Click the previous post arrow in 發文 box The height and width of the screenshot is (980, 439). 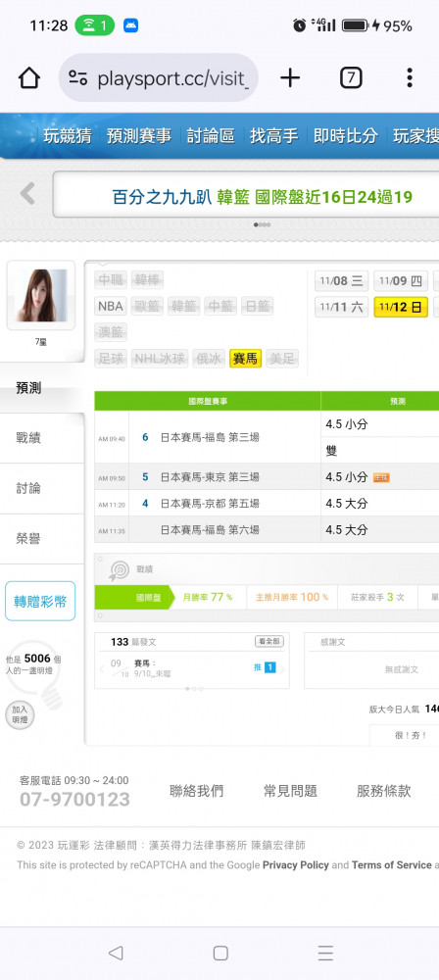(x=102, y=668)
